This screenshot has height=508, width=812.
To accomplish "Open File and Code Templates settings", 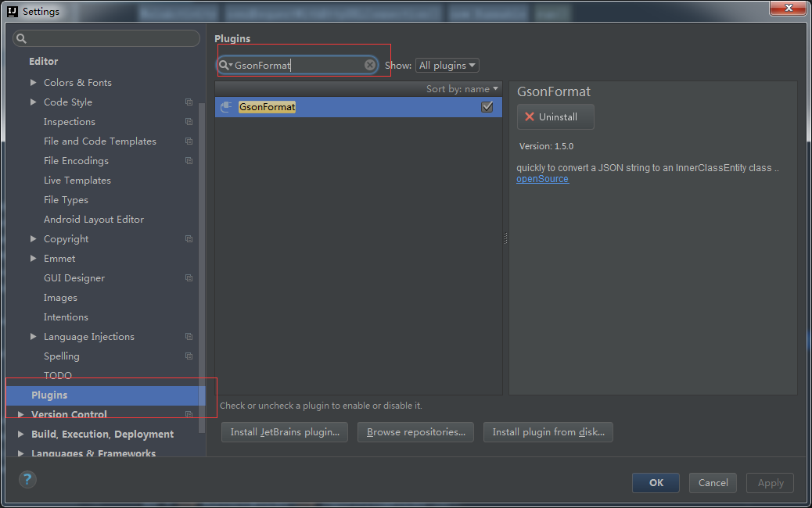I will (x=100, y=141).
